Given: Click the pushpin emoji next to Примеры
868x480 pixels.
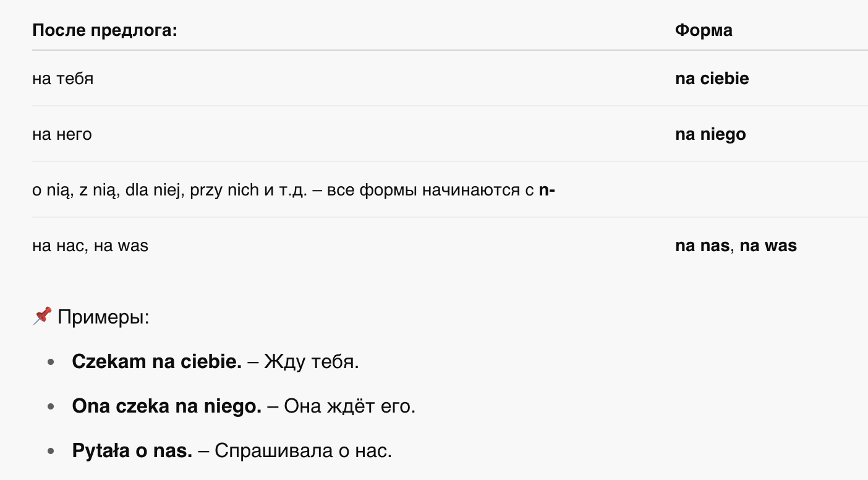Looking at the screenshot, I should click(x=42, y=317).
